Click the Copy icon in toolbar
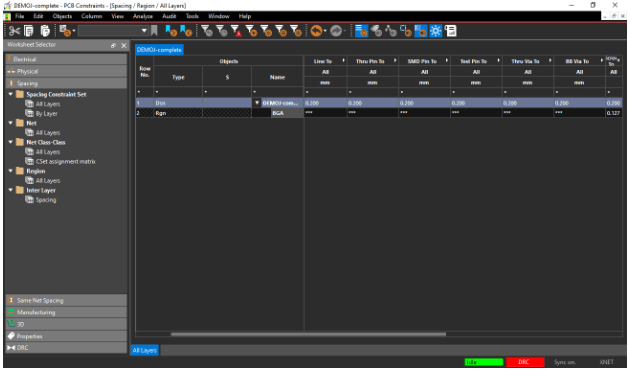 pyautogui.click(x=29, y=31)
